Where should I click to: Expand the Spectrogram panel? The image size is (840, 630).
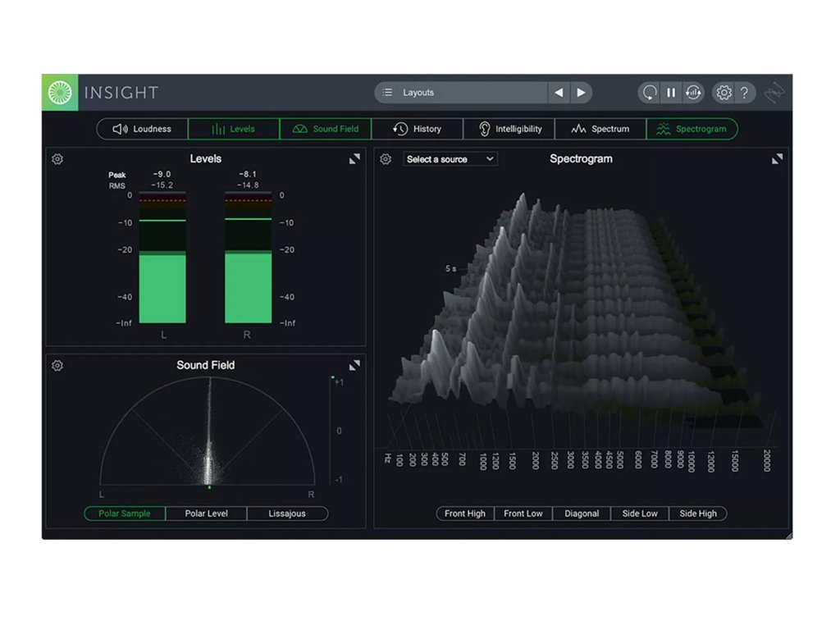(x=777, y=159)
